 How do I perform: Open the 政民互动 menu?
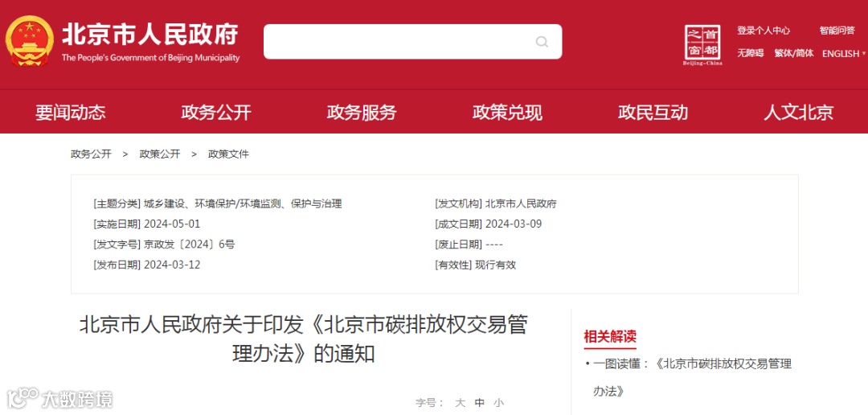653,113
